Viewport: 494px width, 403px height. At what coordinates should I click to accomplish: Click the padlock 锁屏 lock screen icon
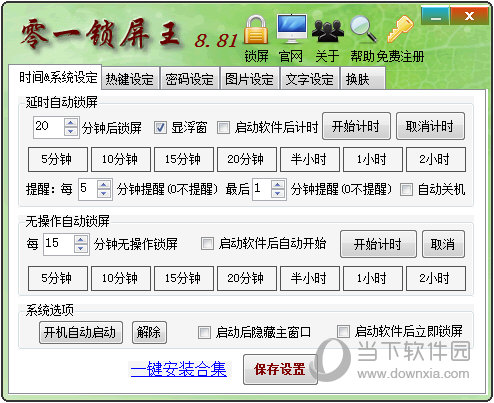coord(256,31)
